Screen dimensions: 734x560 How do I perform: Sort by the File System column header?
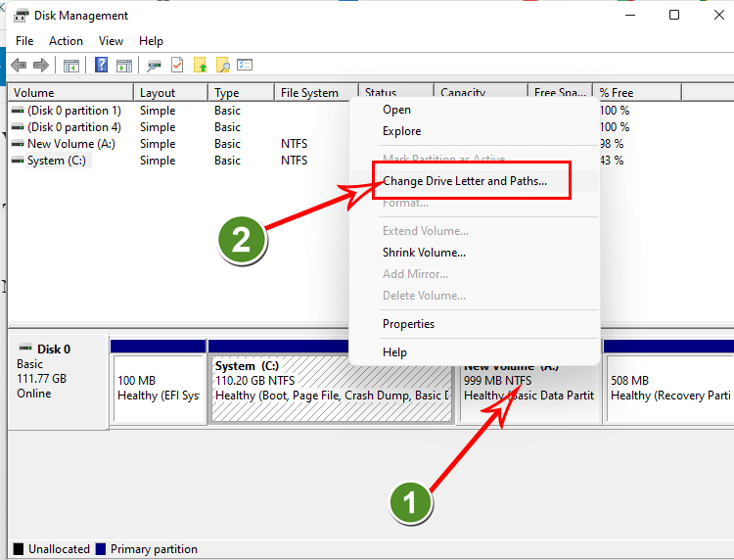tap(316, 93)
